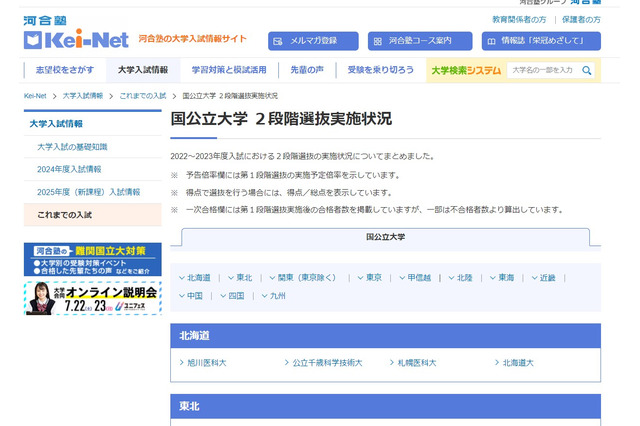Open sidebar heading 大学入試情報

coord(56,124)
